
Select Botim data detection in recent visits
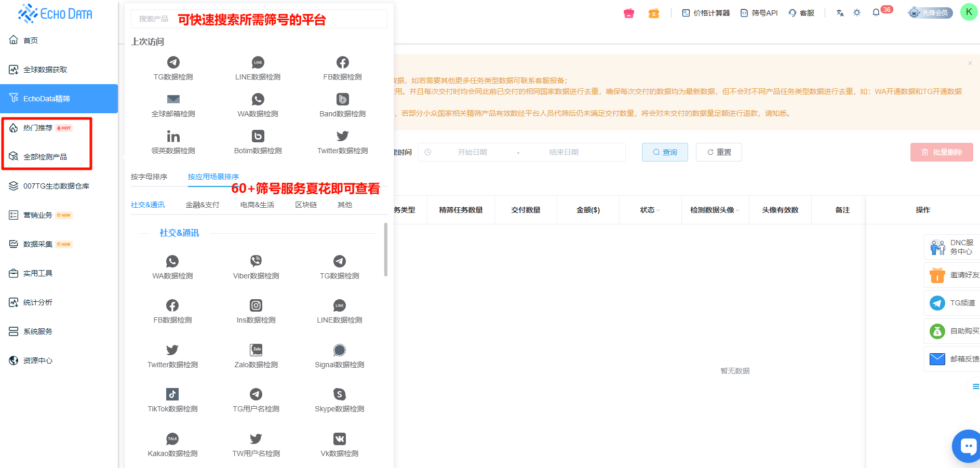[258, 137]
